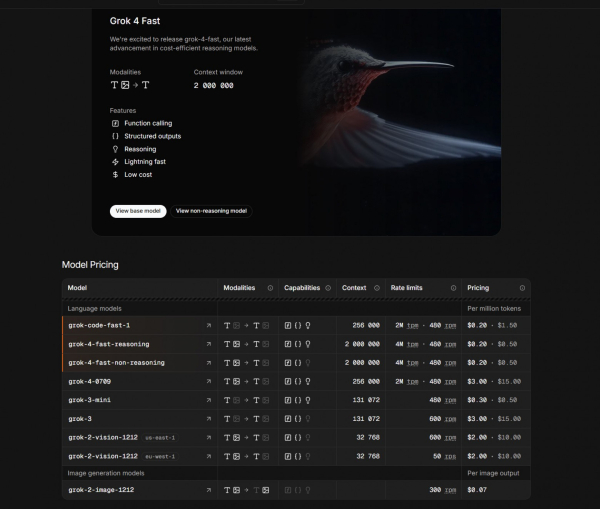Click the 'View non-reasoning model' button
Image resolution: width=600 pixels, height=509 pixels.
[x=211, y=211]
